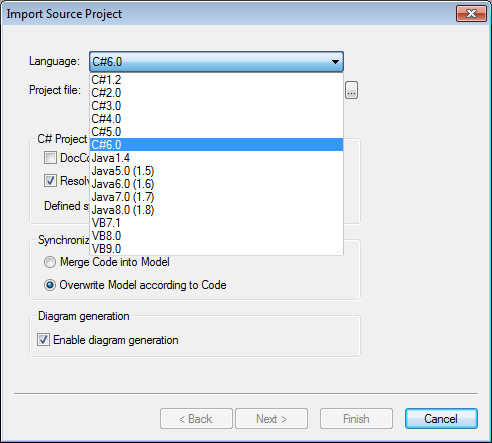The height and width of the screenshot is (443, 492).
Task: Pick Java7.0 (1.7) language
Action: [x=216, y=197]
